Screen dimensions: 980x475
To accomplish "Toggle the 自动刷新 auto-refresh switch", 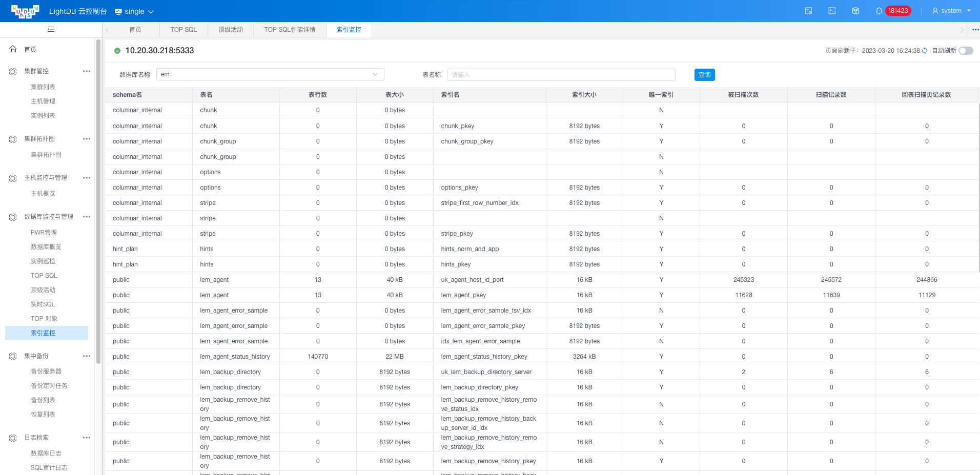I will (966, 51).
